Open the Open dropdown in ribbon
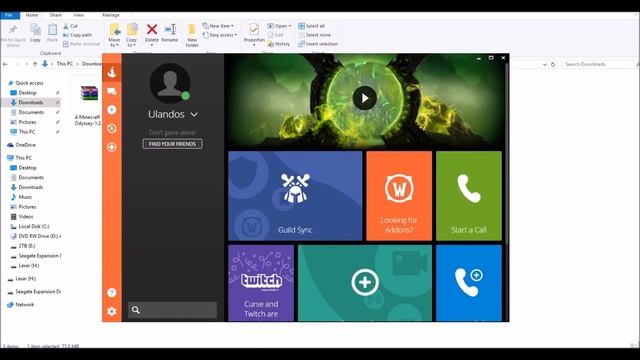Screen dimensions: 640x360 280,26
